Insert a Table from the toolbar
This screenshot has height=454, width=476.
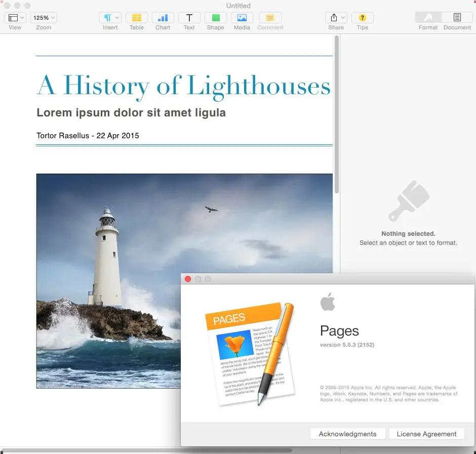137,18
